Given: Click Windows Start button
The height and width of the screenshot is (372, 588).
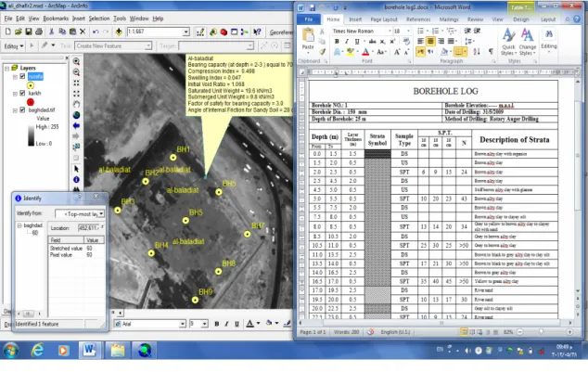Looking at the screenshot, I should tap(11, 351).
